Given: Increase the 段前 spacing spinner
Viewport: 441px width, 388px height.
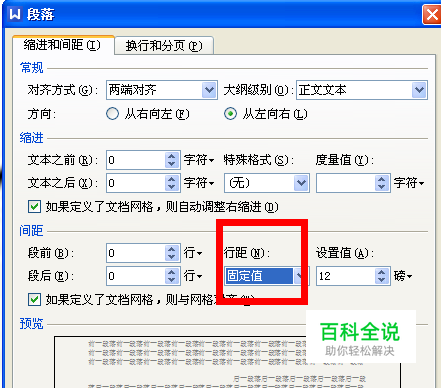Looking at the screenshot, I should click(x=172, y=249).
